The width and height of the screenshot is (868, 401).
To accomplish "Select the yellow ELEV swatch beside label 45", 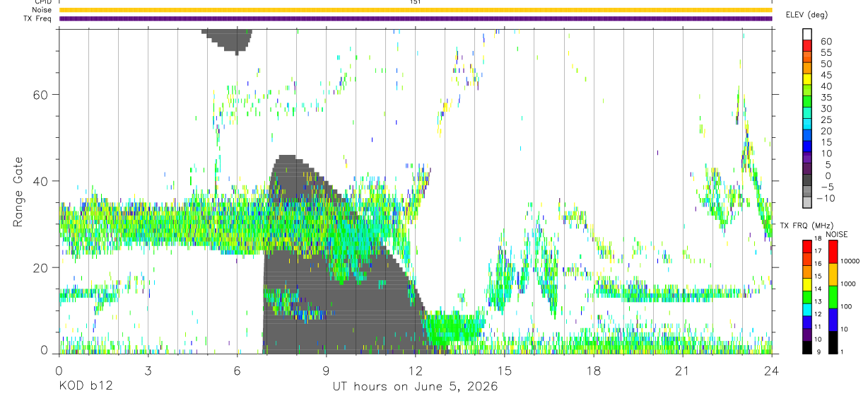I will (807, 80).
